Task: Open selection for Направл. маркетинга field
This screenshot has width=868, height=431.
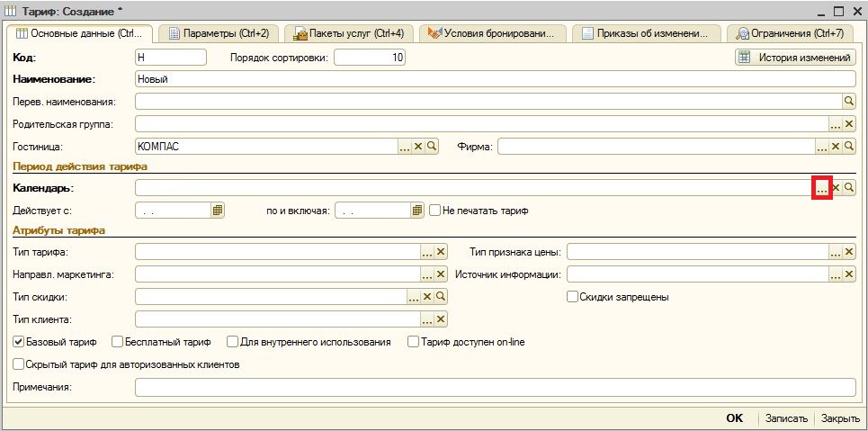Action: [x=426, y=274]
